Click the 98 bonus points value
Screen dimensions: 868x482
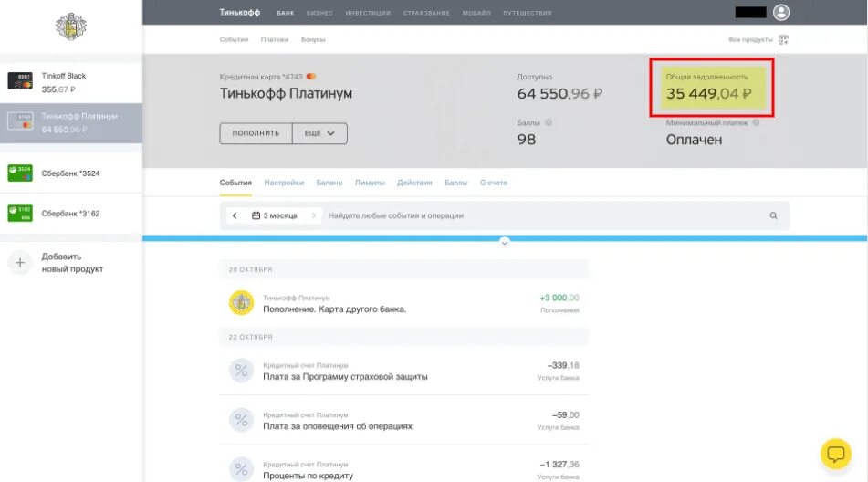click(x=527, y=140)
